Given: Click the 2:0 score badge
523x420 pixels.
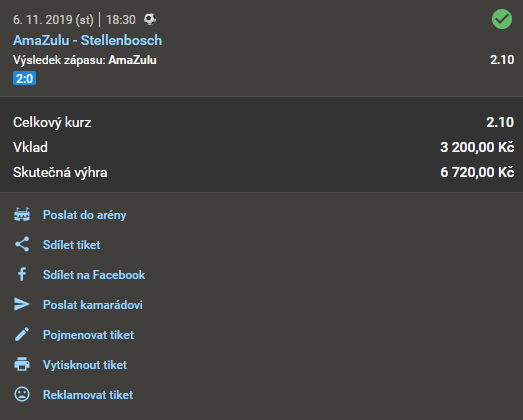Looking at the screenshot, I should point(24,79).
